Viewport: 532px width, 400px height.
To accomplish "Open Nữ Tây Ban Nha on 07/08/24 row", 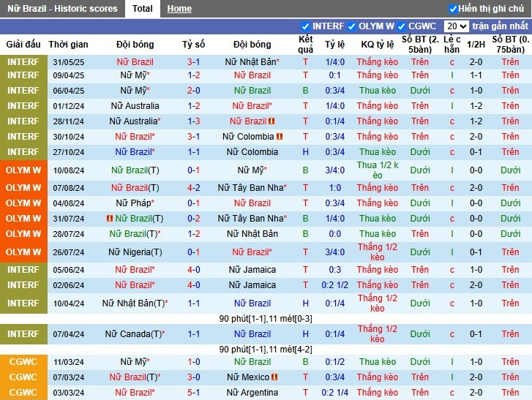I will (x=252, y=188).
